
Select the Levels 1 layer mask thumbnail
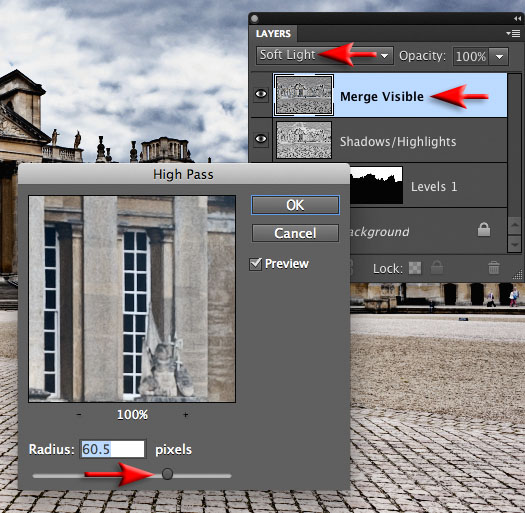(x=376, y=185)
